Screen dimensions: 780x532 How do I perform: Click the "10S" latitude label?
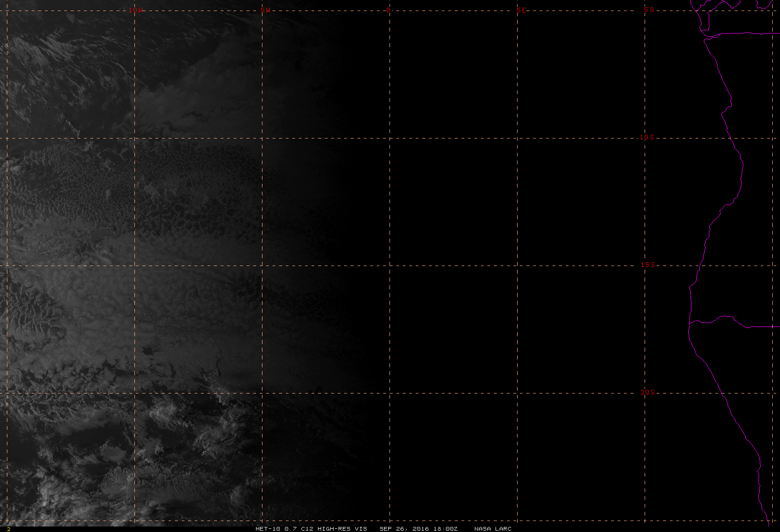[x=647, y=137]
